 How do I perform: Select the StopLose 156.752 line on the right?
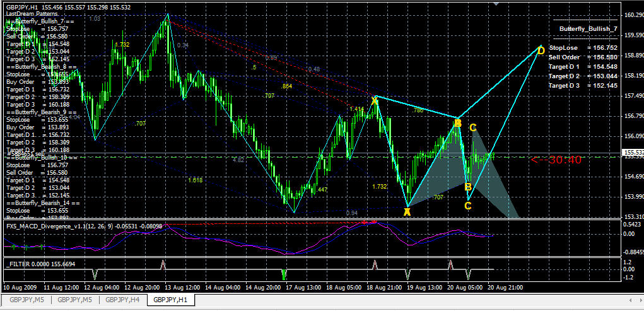click(583, 48)
